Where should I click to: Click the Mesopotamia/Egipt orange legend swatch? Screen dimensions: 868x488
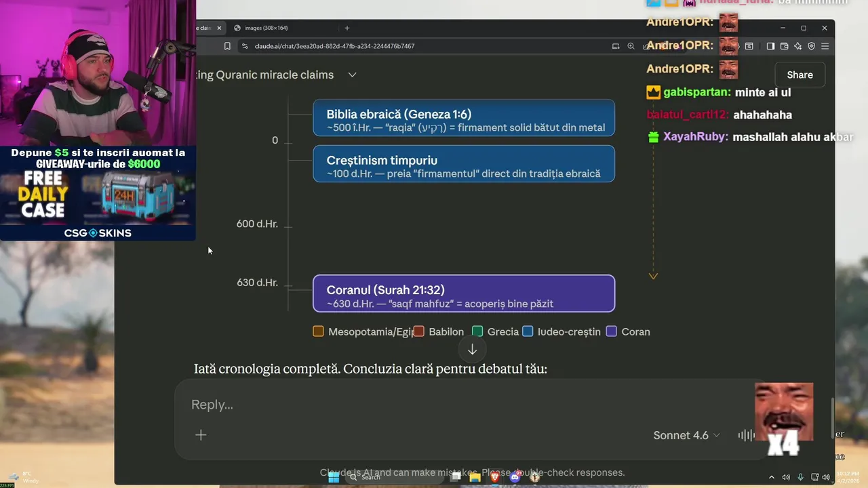[x=318, y=331]
